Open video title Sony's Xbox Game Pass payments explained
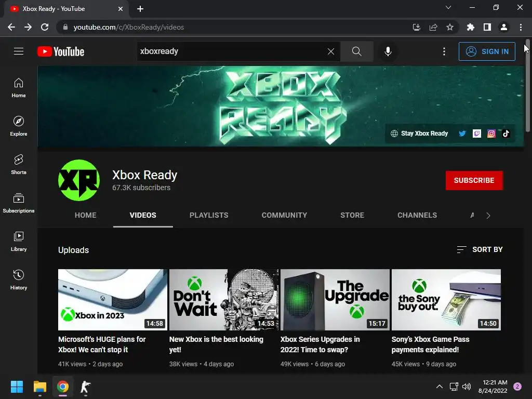The width and height of the screenshot is (532, 399). pyautogui.click(x=430, y=344)
